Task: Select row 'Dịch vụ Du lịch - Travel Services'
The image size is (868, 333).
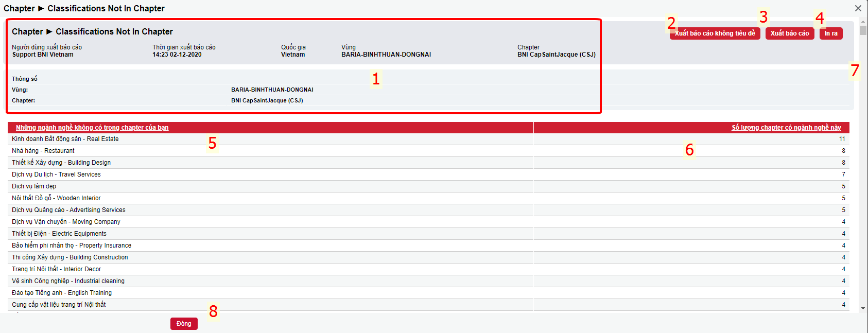Action: 428,174
